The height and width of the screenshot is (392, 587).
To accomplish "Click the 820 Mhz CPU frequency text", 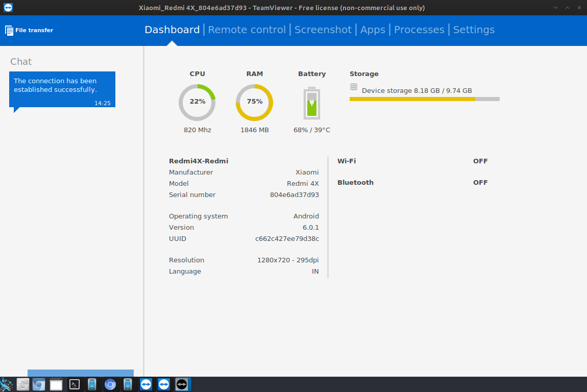I will point(198,130).
